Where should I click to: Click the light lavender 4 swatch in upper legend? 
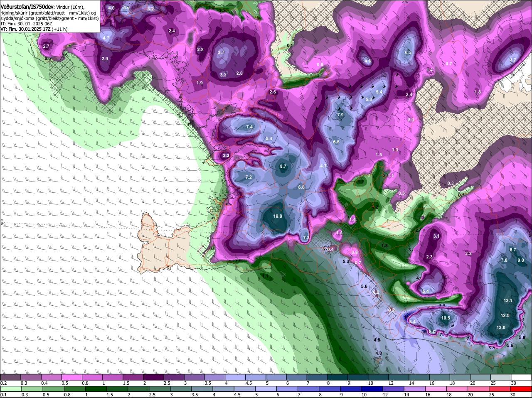235,377
